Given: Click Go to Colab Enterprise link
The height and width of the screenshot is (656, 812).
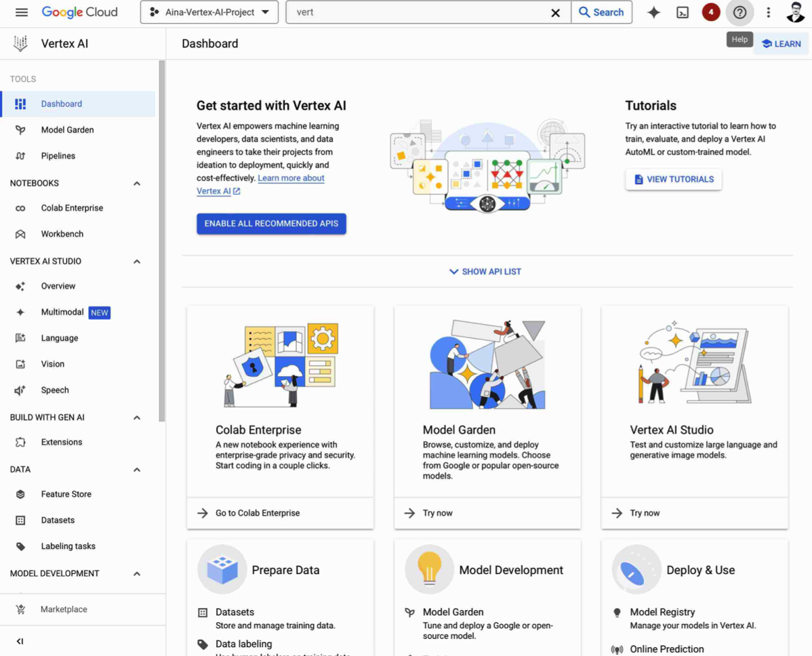Looking at the screenshot, I should pyautogui.click(x=258, y=513).
